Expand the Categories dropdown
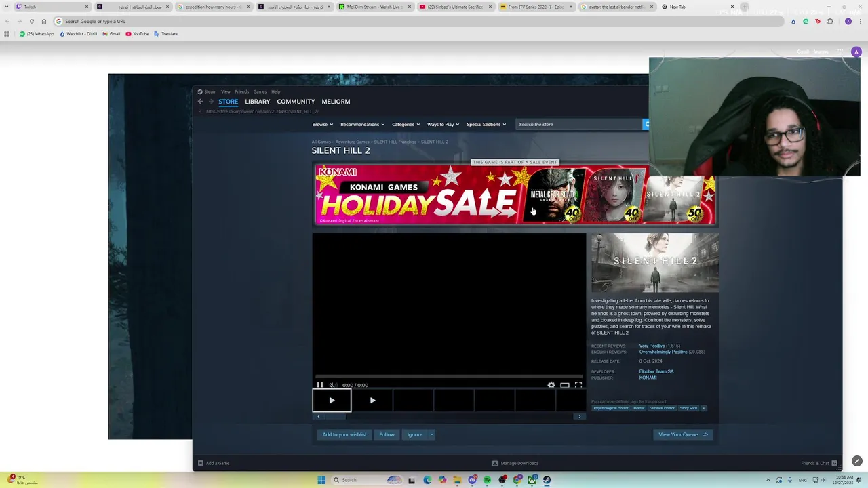868x488 pixels. (406, 124)
